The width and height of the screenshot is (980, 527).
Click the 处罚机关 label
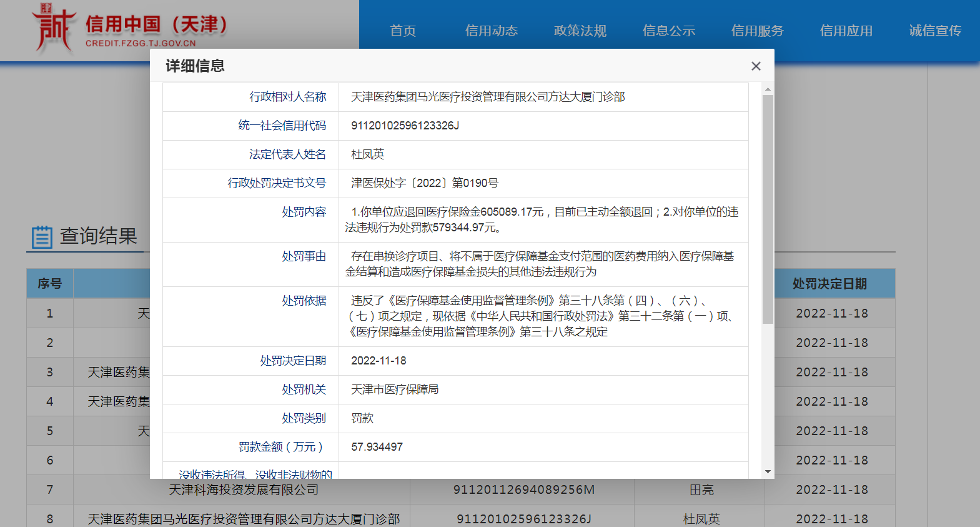304,389
